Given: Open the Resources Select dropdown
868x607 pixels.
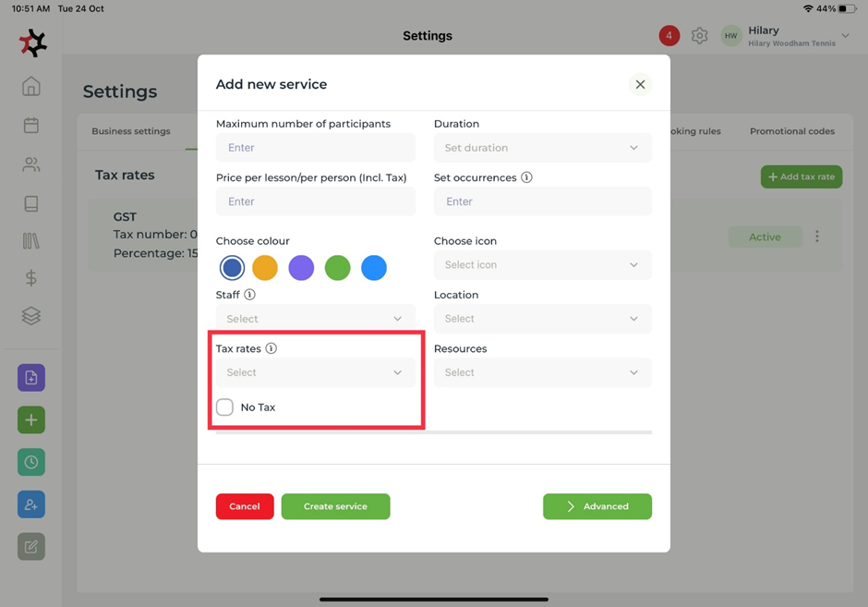Looking at the screenshot, I should coord(542,372).
